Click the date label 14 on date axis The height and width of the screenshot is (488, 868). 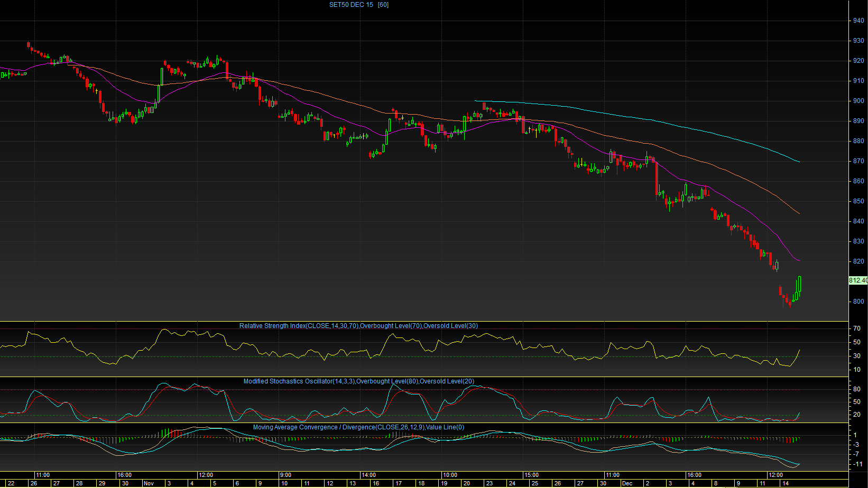coord(786,483)
